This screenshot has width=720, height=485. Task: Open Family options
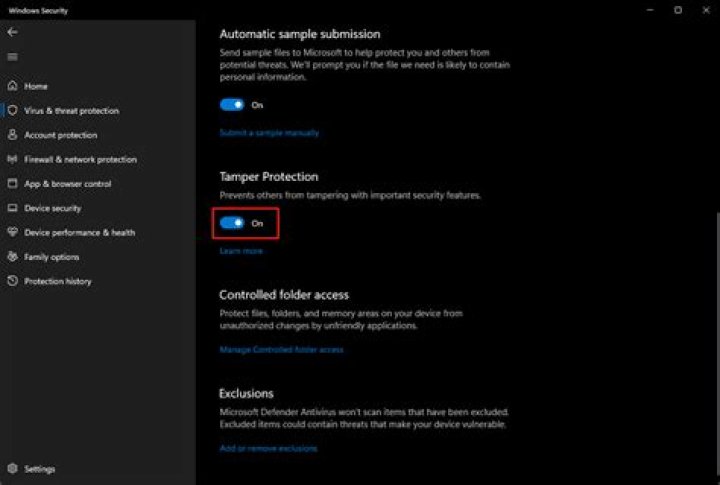tap(51, 257)
